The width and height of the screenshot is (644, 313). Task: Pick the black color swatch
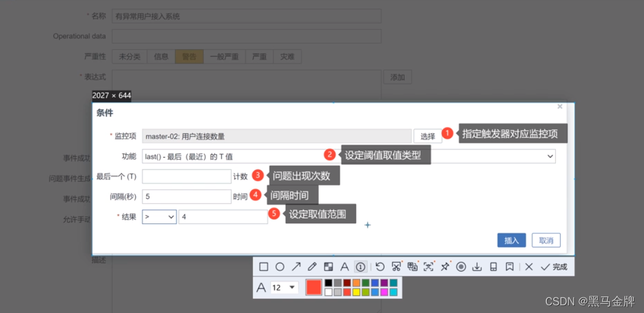[x=328, y=283]
